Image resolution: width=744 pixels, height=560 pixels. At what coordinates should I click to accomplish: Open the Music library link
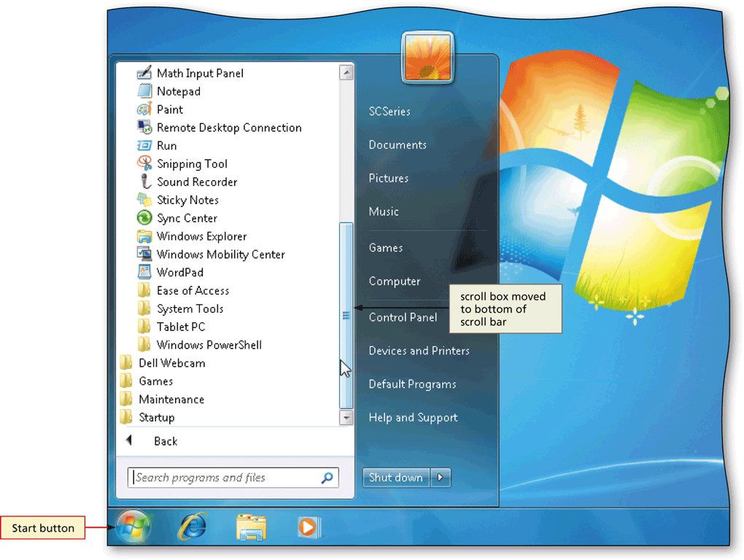(x=384, y=211)
